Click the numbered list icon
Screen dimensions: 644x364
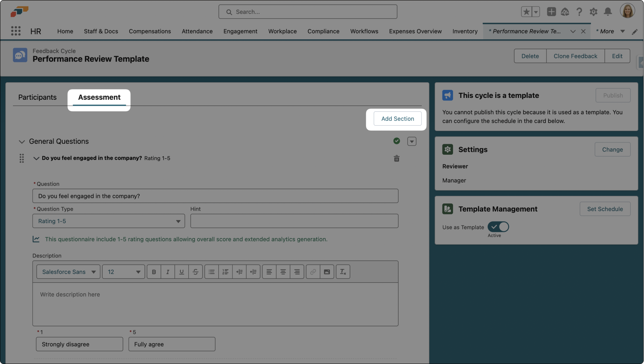click(225, 272)
